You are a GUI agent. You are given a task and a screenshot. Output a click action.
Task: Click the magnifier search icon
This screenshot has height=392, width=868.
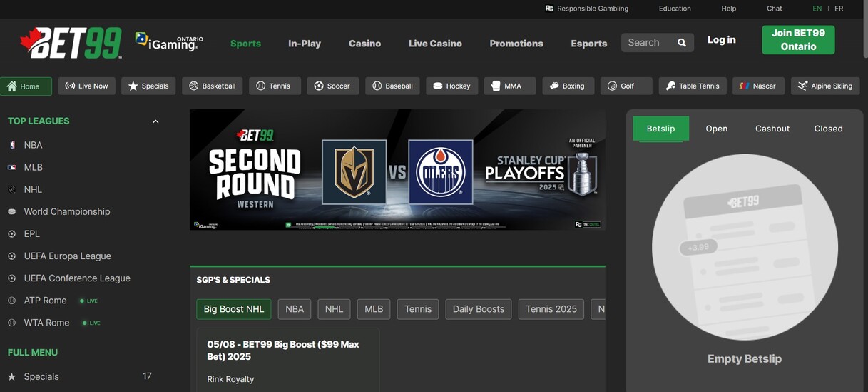(682, 43)
